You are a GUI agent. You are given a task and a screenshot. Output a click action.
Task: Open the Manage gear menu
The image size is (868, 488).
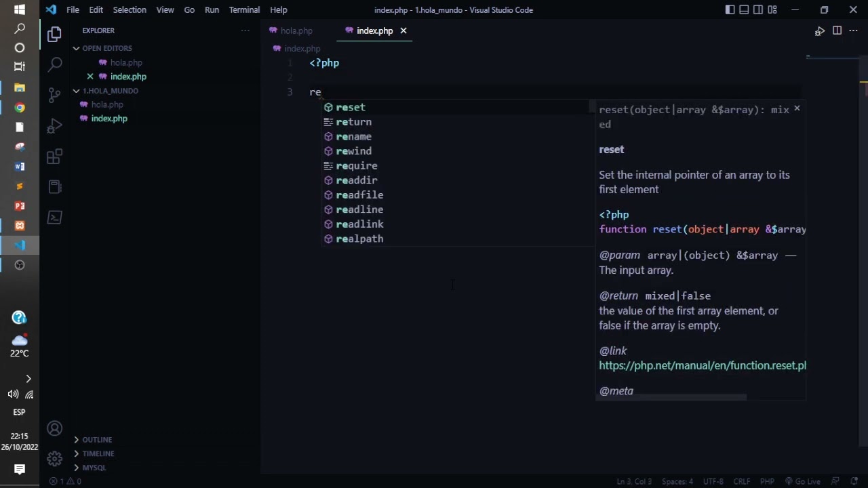point(55,459)
